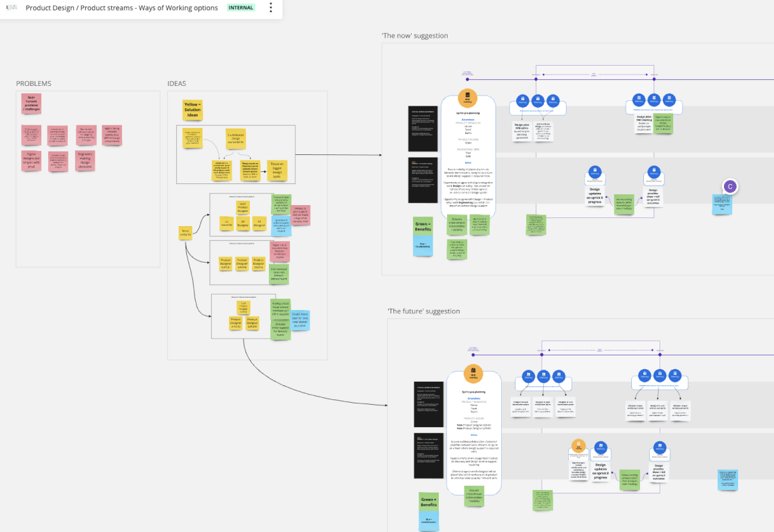This screenshot has height=532, width=774.
Task: Select 'Blue = Considerations' sticky in 'The now' section
Action: (x=423, y=246)
